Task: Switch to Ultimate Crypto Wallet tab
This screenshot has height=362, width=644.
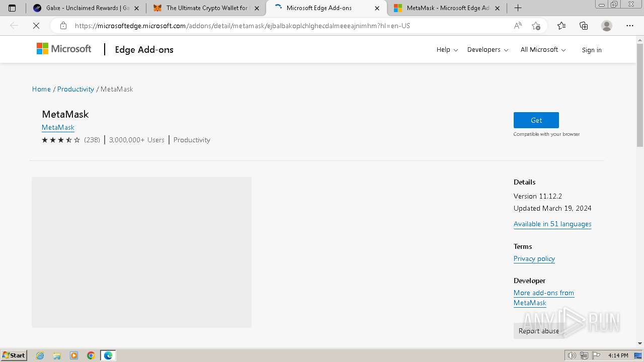Action: [206, 8]
